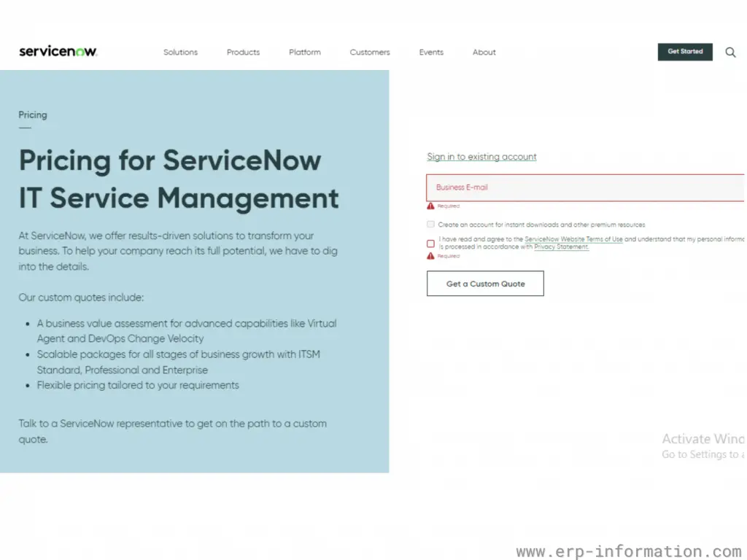
Task: Tick the agree to Terms of Use checkbox
Action: pos(430,244)
